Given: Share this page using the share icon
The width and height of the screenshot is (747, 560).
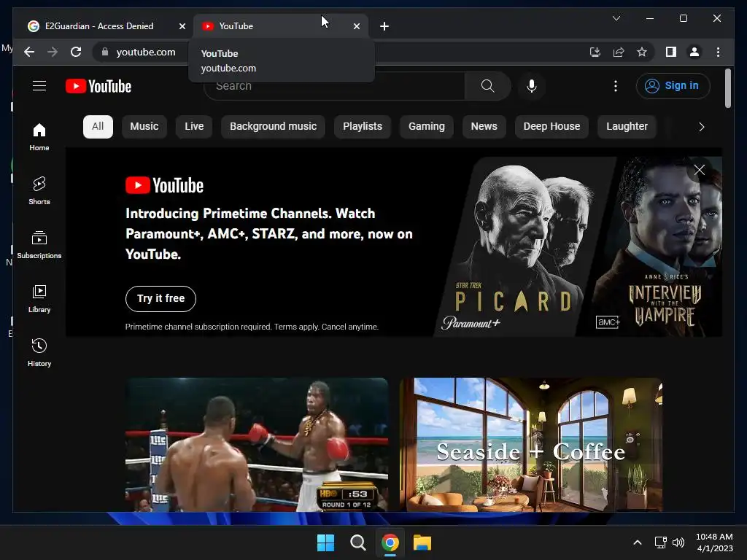Looking at the screenshot, I should [619, 52].
